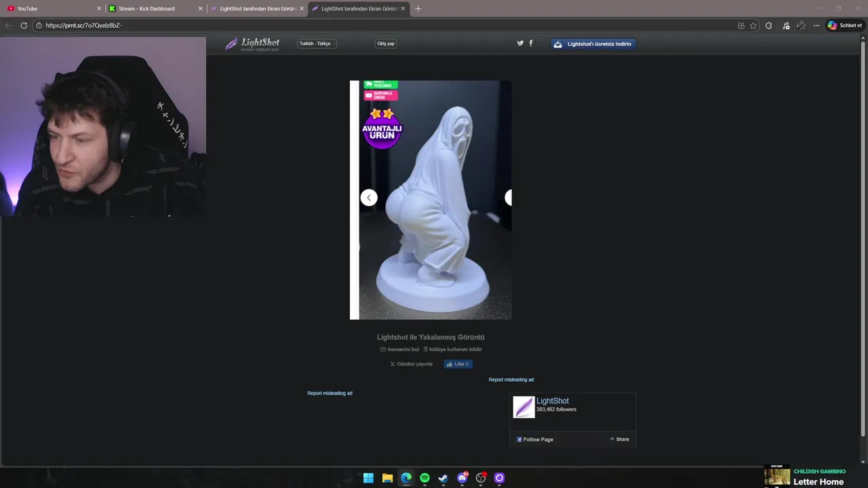Open the LightShot page name link in the widget
This screenshot has height=488, width=868.
click(553, 401)
